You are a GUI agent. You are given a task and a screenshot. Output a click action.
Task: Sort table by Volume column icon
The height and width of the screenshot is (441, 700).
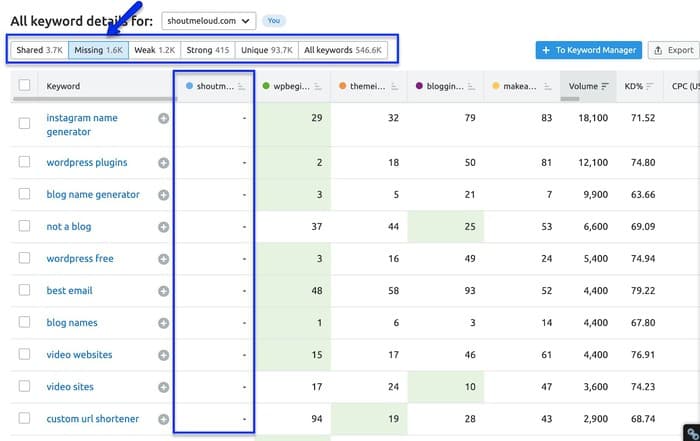(x=605, y=86)
